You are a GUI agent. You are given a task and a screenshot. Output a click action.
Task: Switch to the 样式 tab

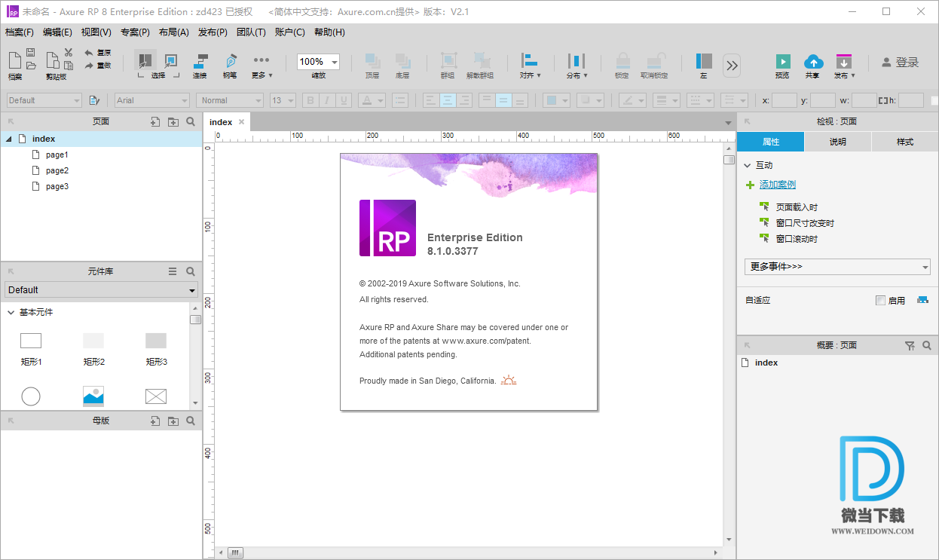click(x=905, y=142)
